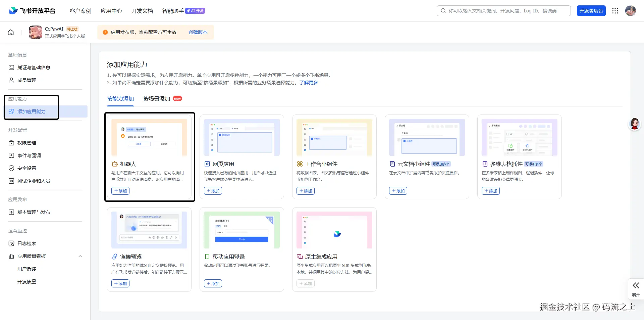644x320 pixels.
Task: Click the 移动应用登录 preview thumbnail
Action: (242, 230)
